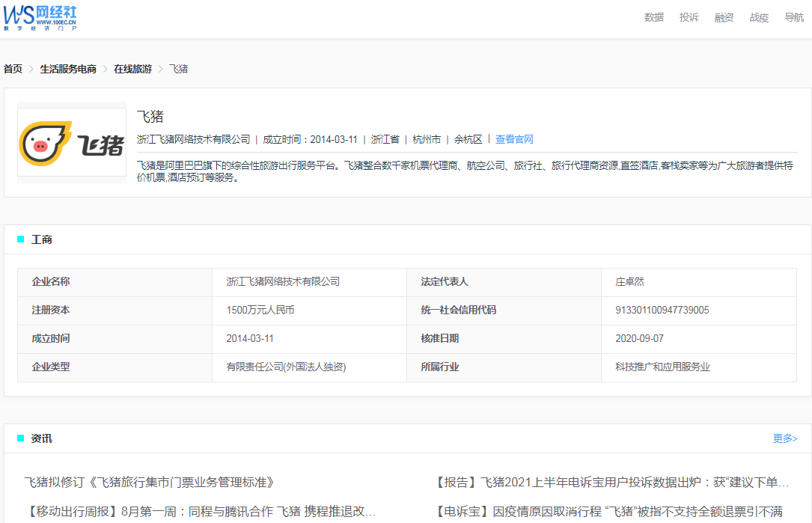Select the 战疫 navigation item
Viewport: 812px width, 523px height.
click(x=759, y=18)
